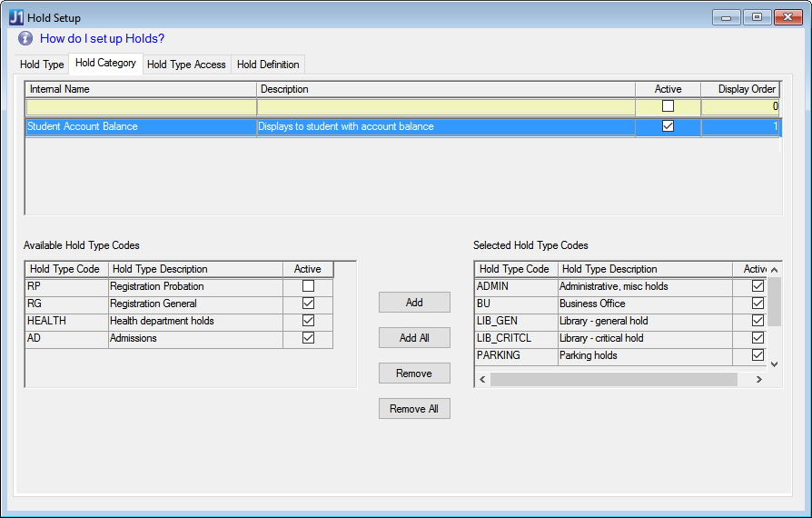Open the 'How do I set up Holds?' link

102,38
